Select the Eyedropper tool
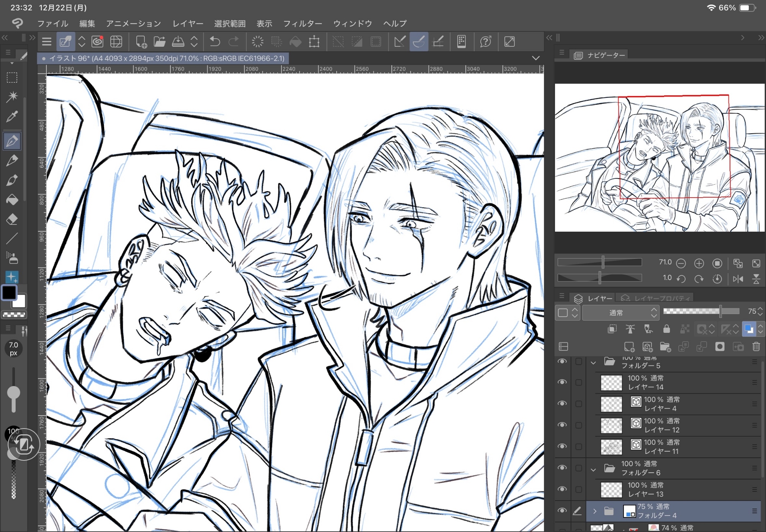The width and height of the screenshot is (766, 532). pos(12,116)
